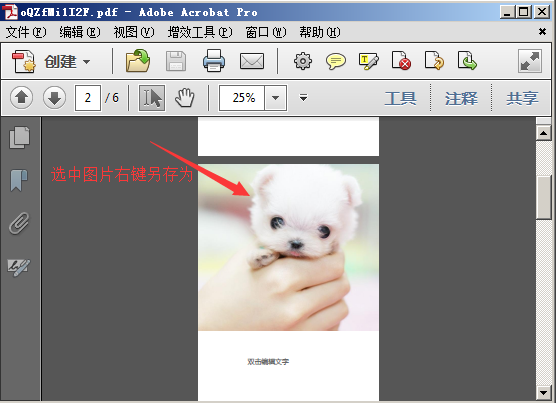Open the 工具 pane
This screenshot has height=403, width=556.
point(400,98)
